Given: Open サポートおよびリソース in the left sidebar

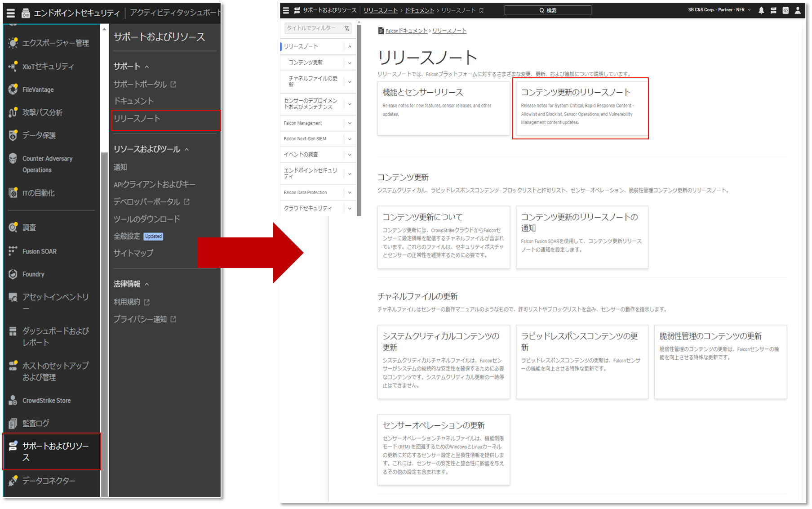Looking at the screenshot, I should [52, 451].
